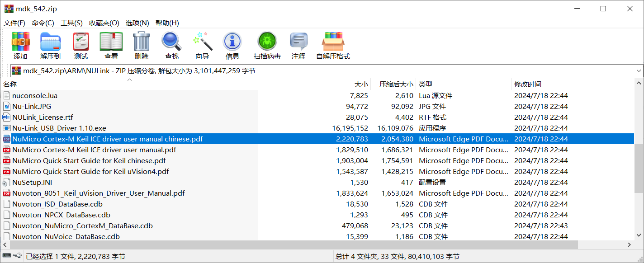
Task: Select Nuvoton_8051_Keil_uVision_Driver_User_Manual.pdf name
Action: point(99,193)
